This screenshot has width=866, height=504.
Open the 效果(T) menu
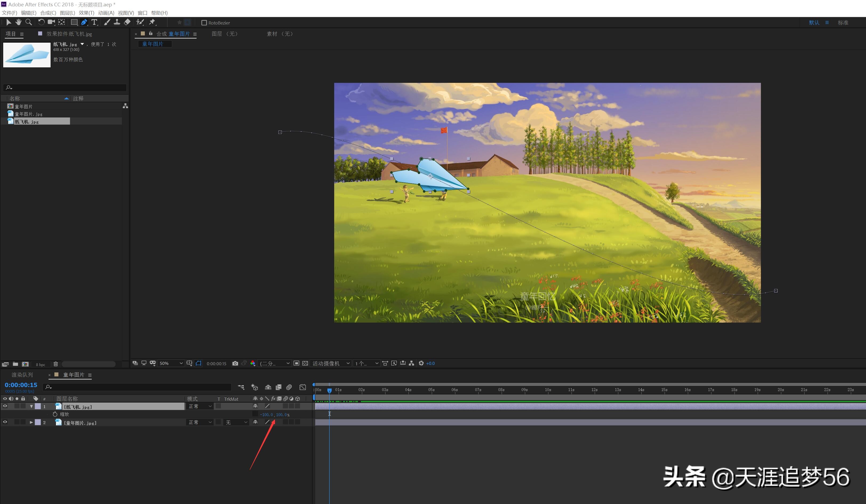[x=86, y=13]
